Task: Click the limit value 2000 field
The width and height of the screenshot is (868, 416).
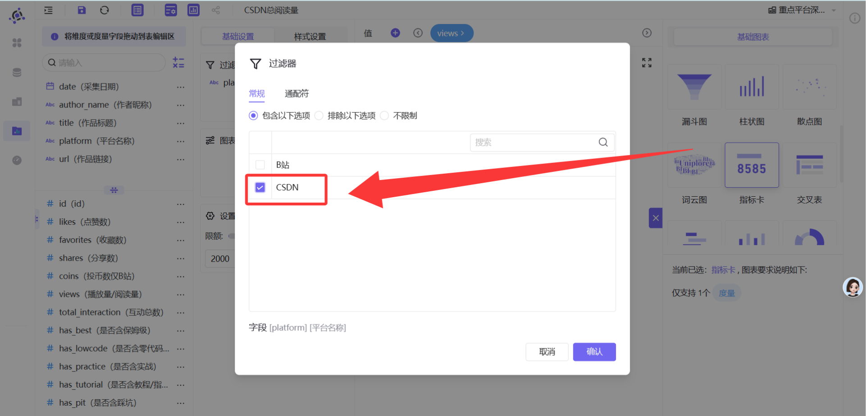Action: [x=220, y=259]
